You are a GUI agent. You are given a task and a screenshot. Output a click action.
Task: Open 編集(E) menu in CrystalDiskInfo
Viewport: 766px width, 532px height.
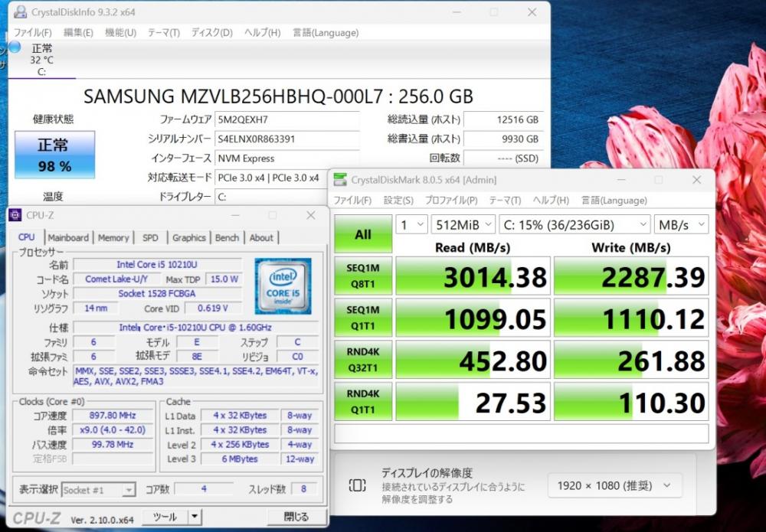[x=78, y=33]
